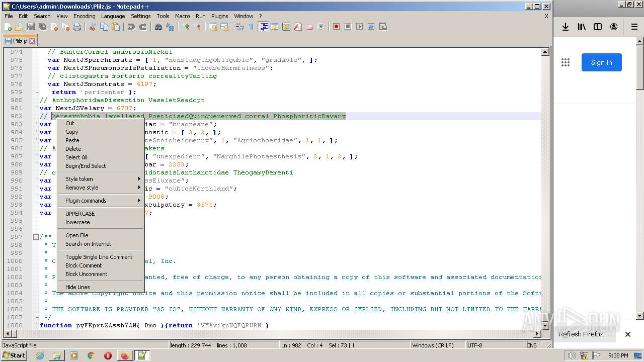Click the Save toolbar icon
This screenshot has width=644, height=362.
coord(31,27)
